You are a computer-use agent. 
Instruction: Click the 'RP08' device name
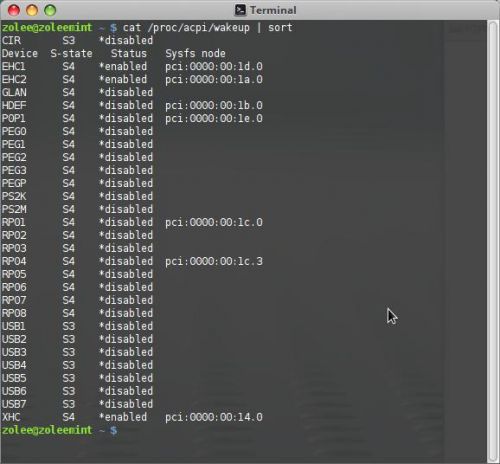(x=14, y=313)
